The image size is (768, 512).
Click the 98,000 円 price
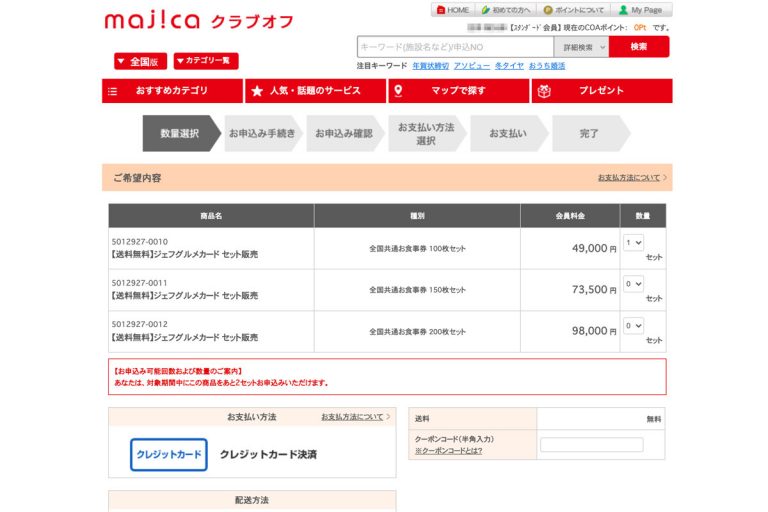pos(594,331)
